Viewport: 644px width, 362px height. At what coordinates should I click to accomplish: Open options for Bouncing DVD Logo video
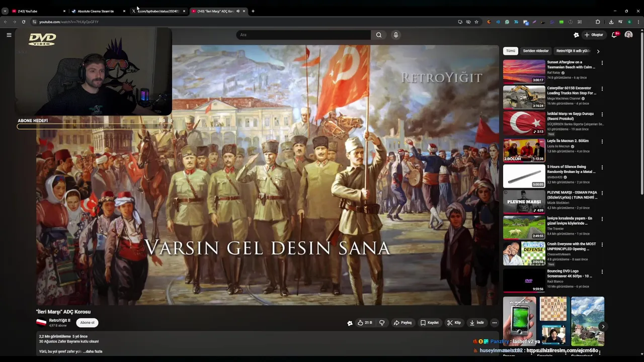coord(602,271)
